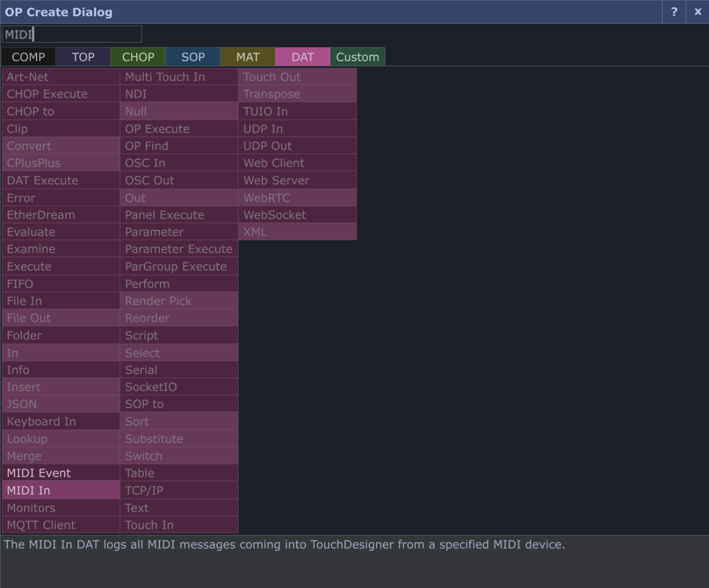Pick the greyed-out Render Pick operator
Viewport: 709px width, 588px height.
point(179,301)
